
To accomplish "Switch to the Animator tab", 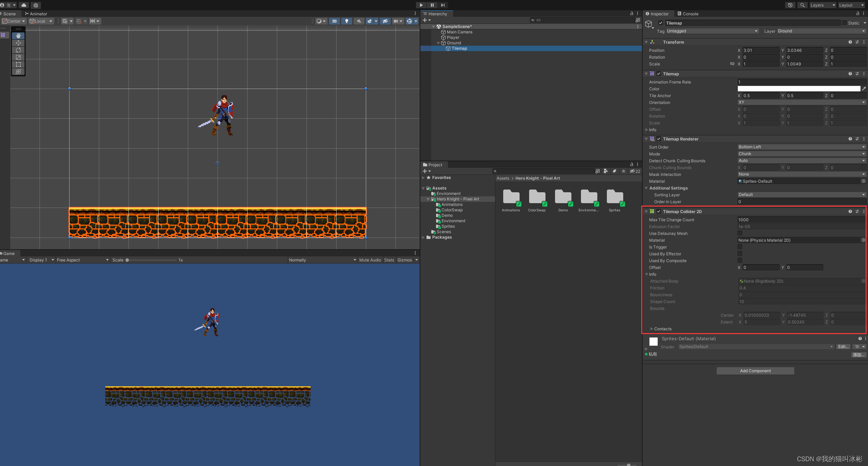I will point(36,14).
